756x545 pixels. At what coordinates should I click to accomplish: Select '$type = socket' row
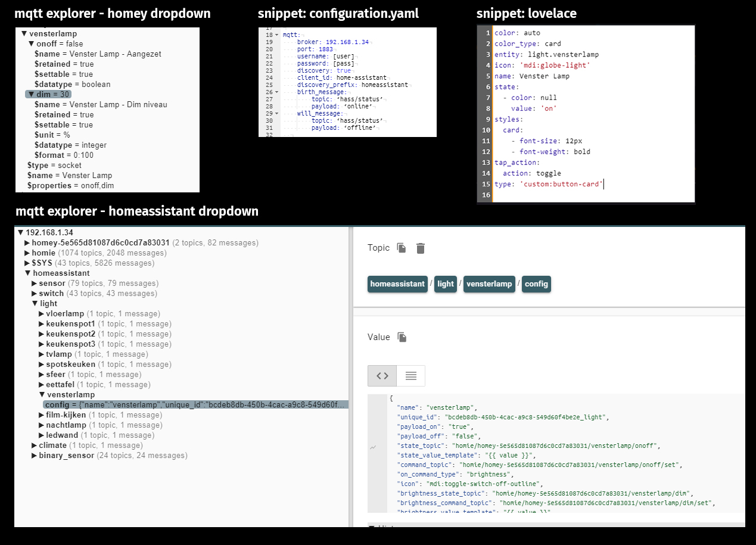click(54, 166)
